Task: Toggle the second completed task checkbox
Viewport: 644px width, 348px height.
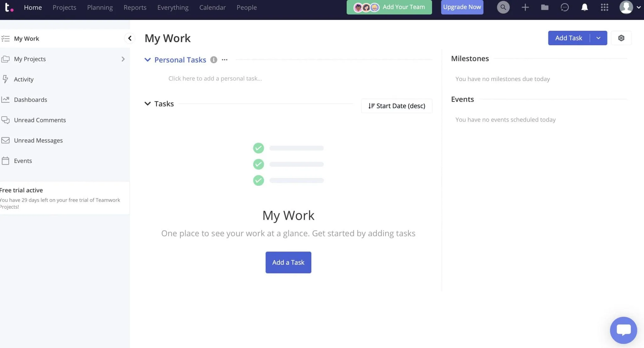Action: (x=258, y=164)
